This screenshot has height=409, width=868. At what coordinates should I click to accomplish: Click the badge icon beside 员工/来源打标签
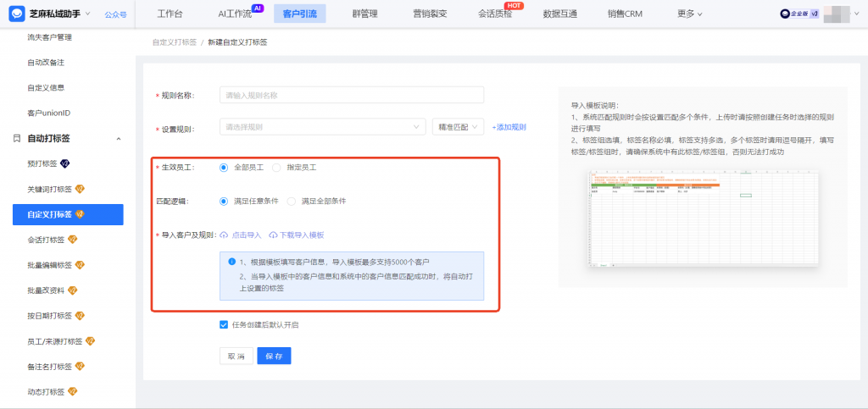coord(90,341)
